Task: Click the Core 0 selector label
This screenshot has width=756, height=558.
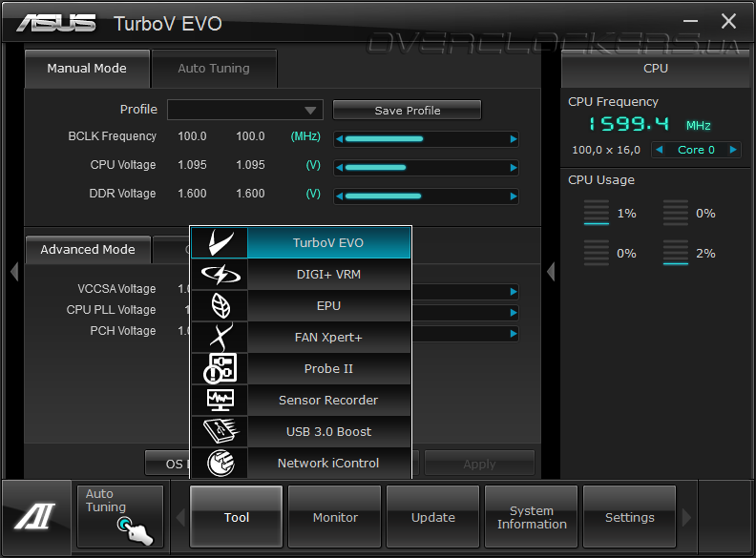Action: point(696,150)
